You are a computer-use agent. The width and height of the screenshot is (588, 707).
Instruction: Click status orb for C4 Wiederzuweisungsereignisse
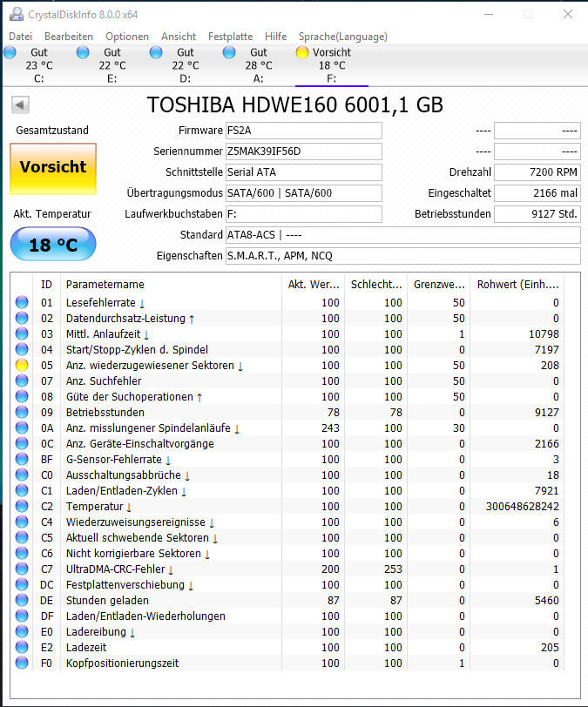tap(22, 522)
